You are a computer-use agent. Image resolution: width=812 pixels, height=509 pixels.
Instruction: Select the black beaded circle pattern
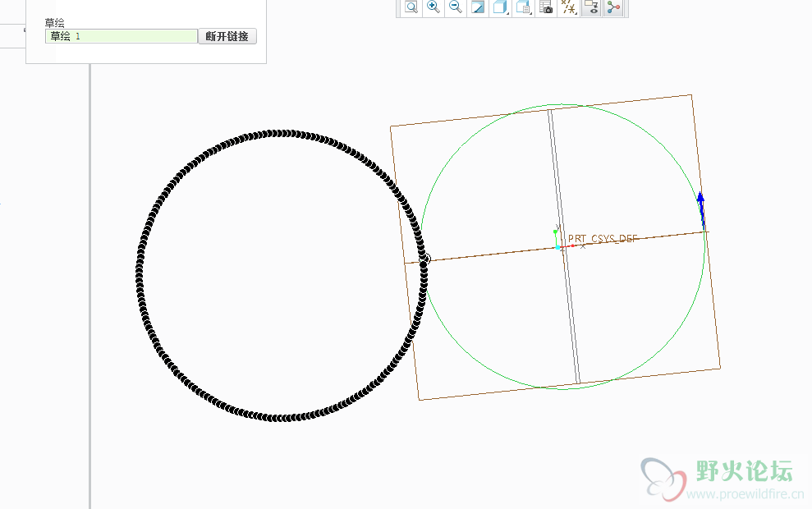[278, 133]
